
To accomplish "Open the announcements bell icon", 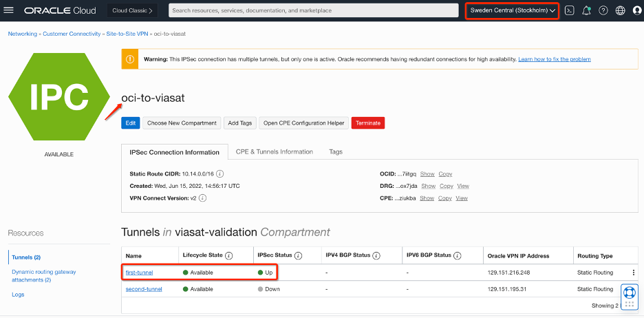I will 586,11.
